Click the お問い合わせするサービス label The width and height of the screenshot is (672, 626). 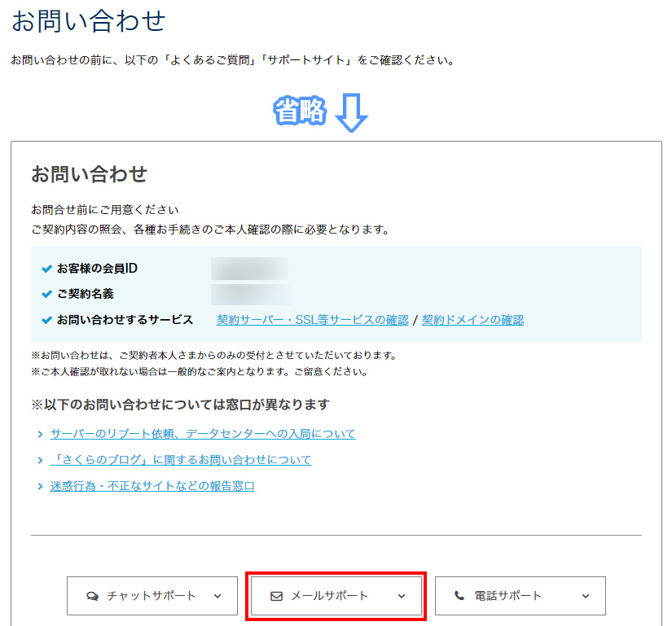pos(125,320)
